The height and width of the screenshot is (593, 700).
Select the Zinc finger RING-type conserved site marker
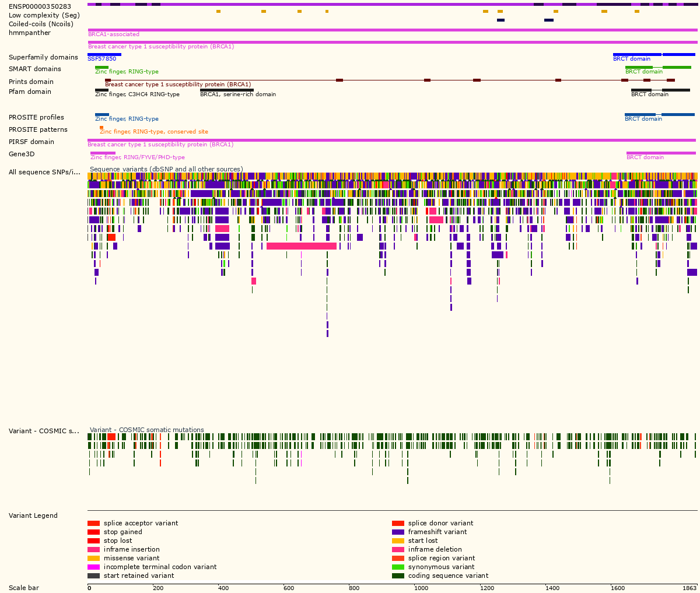pos(100,126)
